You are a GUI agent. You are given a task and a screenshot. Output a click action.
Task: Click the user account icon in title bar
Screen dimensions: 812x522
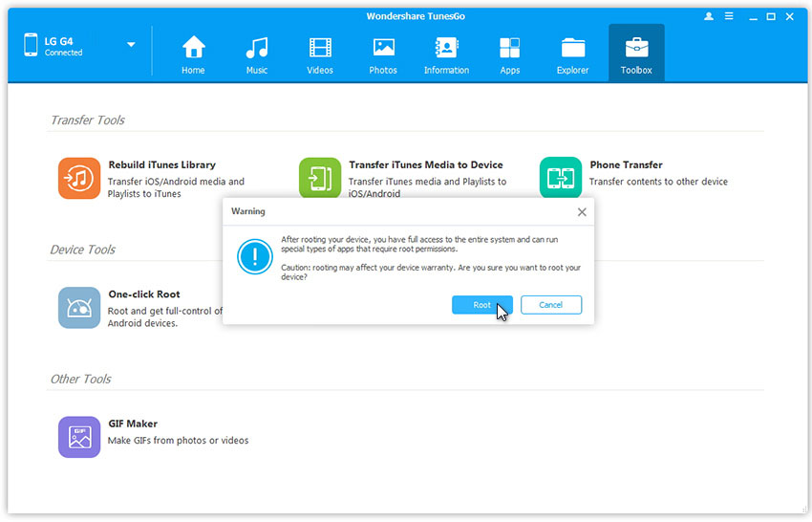(x=708, y=16)
